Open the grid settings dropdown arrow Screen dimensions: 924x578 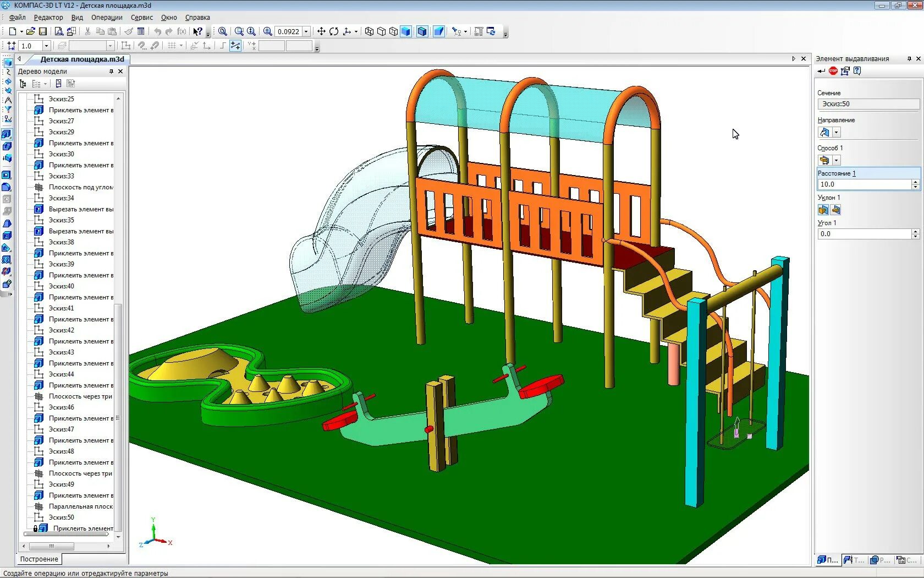pyautogui.click(x=181, y=46)
